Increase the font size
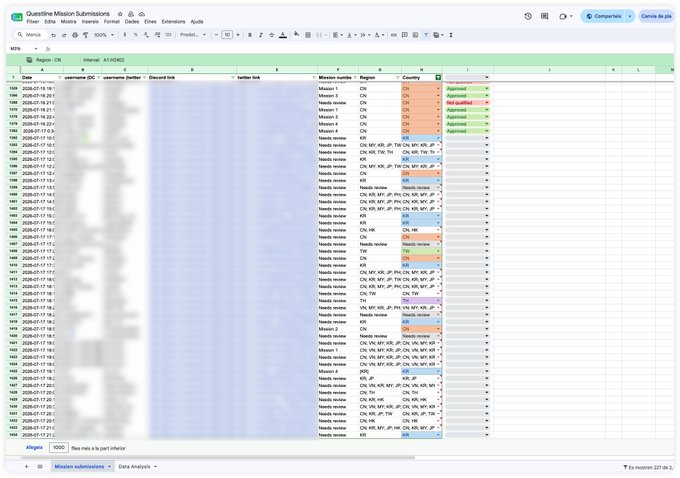Viewport: 680px width, 478px height. 238,35
